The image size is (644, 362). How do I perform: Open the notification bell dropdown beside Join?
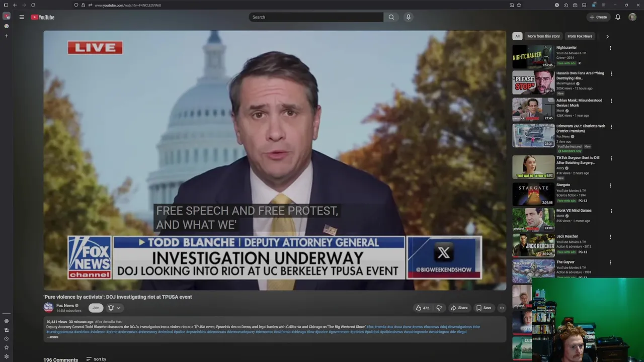pos(114,308)
